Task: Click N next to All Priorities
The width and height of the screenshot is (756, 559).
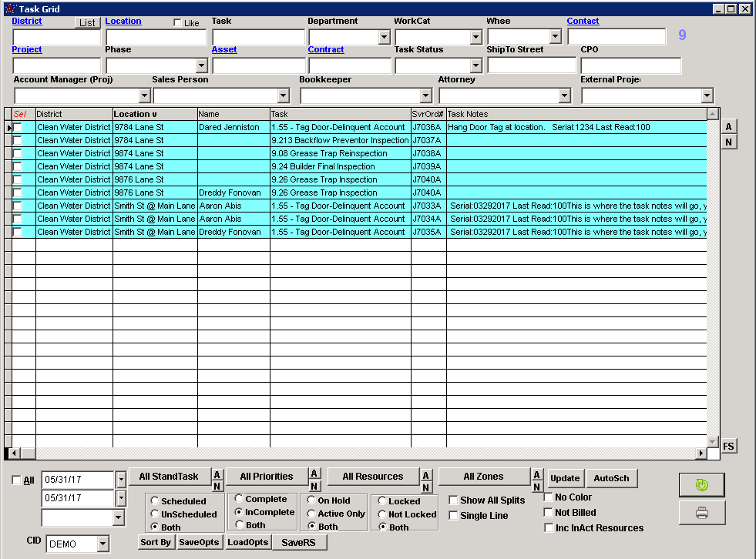Action: (314, 486)
